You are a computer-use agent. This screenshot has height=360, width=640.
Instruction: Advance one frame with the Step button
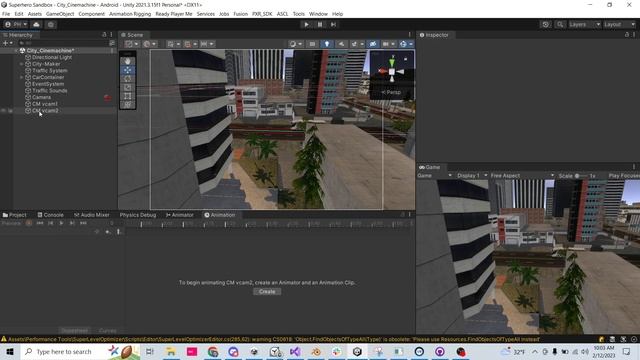click(333, 24)
